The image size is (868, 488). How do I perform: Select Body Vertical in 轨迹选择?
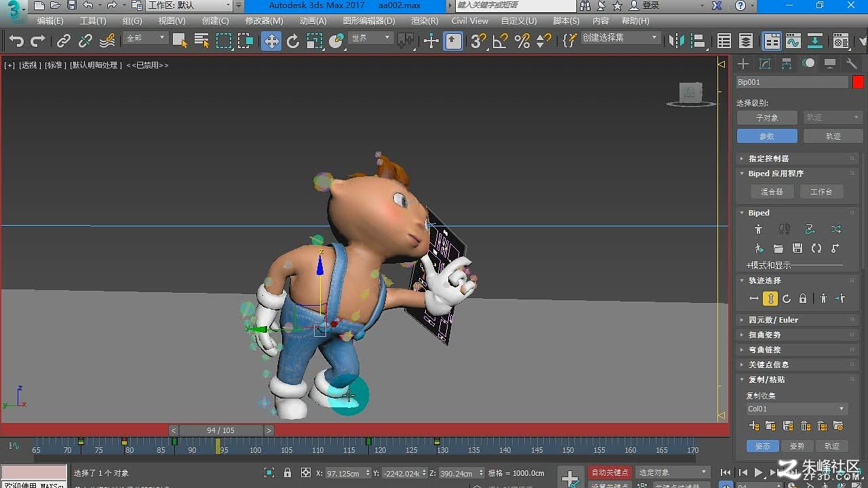[x=770, y=299]
